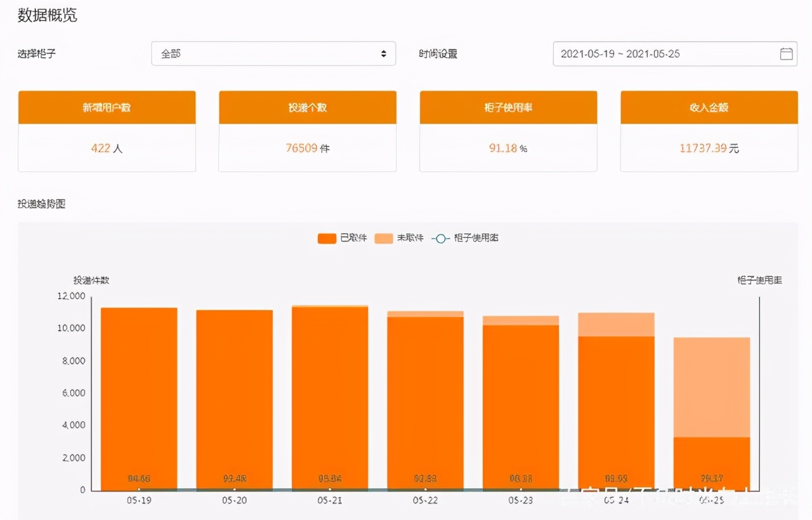
Task: Click the 05-25 light orange bar segment
Action: coord(712,387)
